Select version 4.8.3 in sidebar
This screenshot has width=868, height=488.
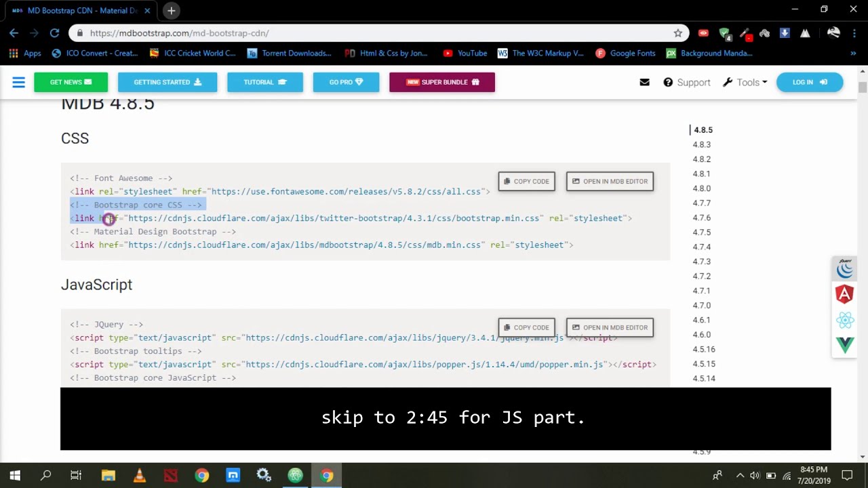701,144
